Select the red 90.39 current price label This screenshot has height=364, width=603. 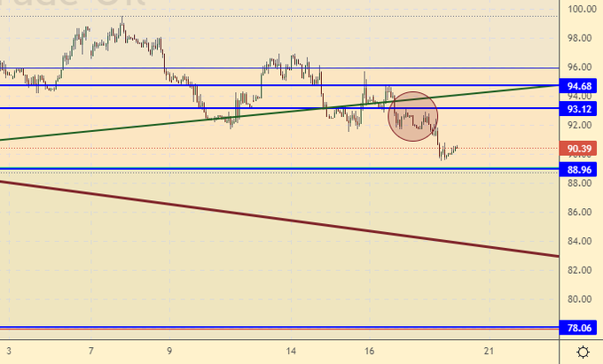pyautogui.click(x=583, y=148)
